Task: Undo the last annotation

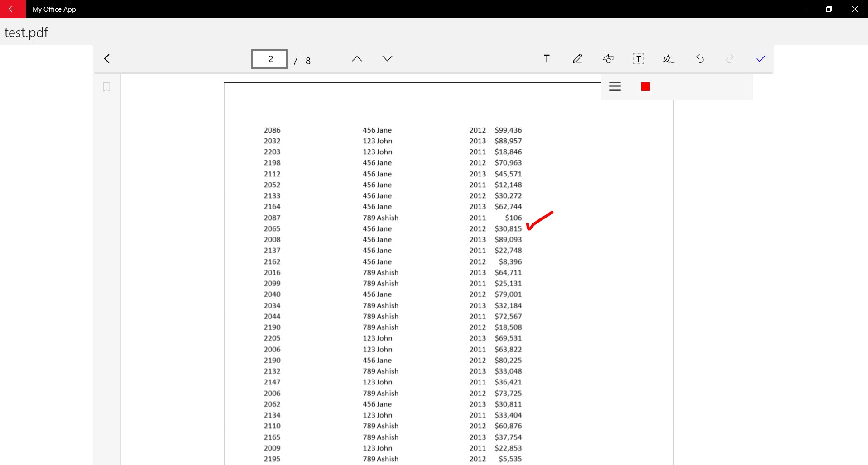Action: pyautogui.click(x=700, y=59)
